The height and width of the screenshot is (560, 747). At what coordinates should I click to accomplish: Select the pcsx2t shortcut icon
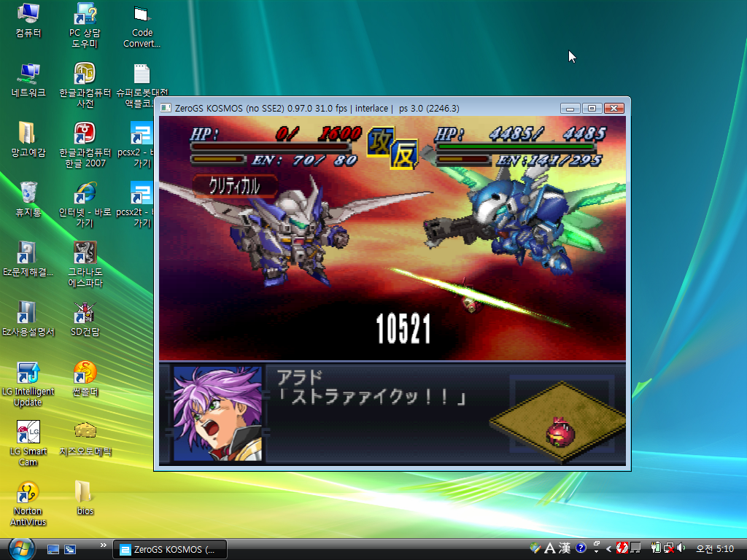point(141,205)
